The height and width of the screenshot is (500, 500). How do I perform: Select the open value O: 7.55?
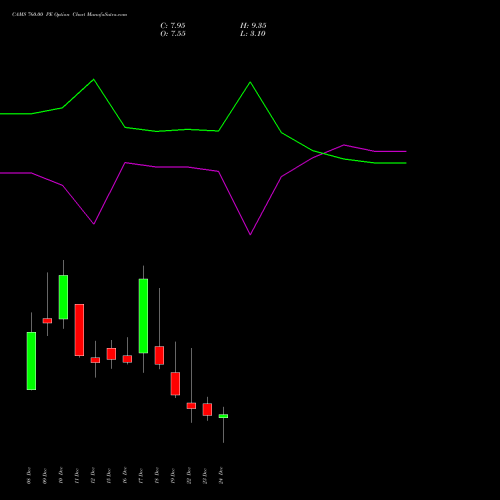click(x=173, y=34)
